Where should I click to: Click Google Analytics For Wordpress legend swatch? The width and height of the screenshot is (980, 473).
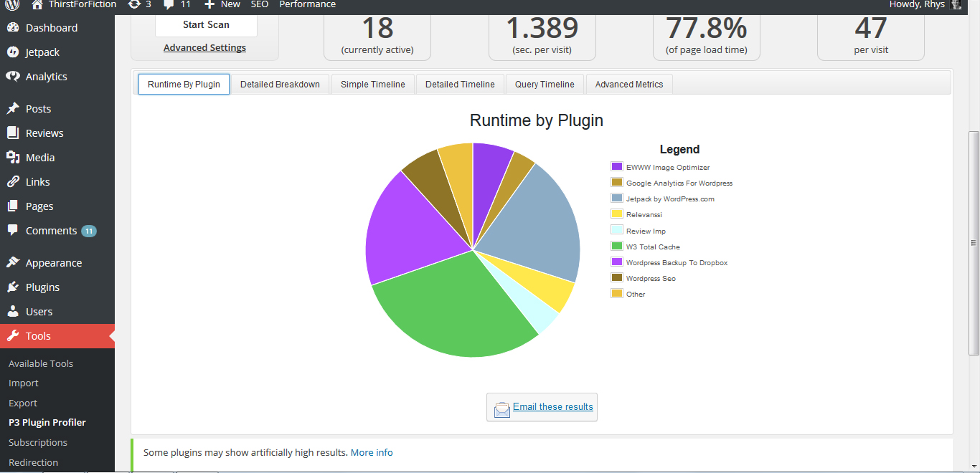pyautogui.click(x=617, y=182)
